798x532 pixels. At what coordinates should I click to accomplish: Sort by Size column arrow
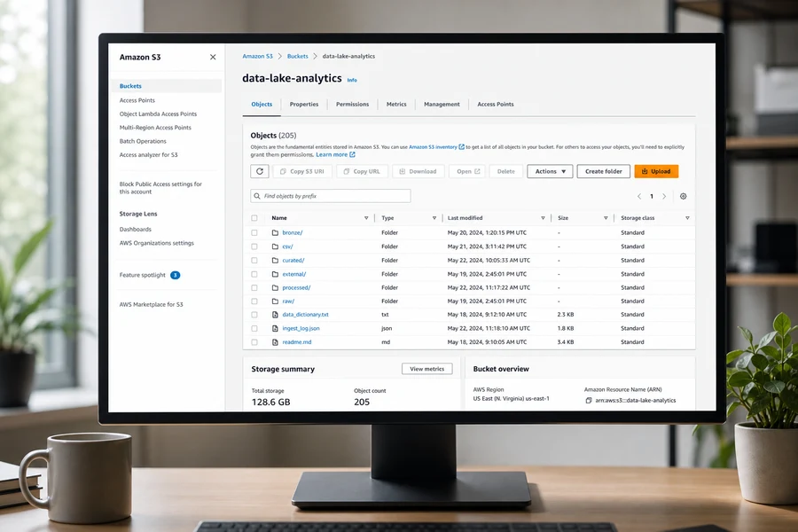(606, 218)
